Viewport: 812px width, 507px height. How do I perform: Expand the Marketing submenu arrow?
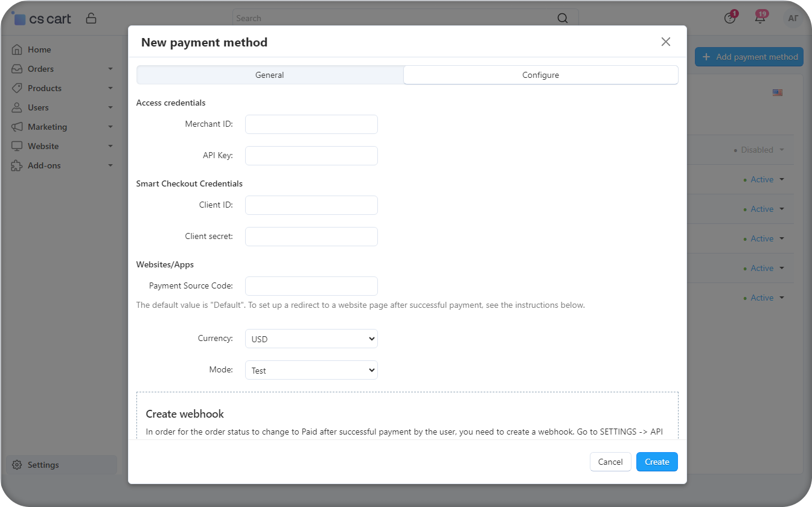(x=110, y=127)
